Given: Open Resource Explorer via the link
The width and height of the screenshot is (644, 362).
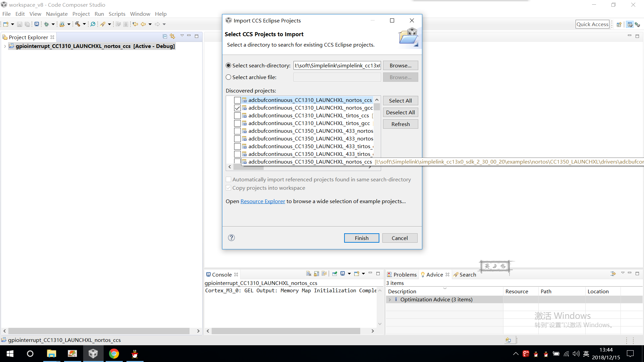Looking at the screenshot, I should [262, 201].
